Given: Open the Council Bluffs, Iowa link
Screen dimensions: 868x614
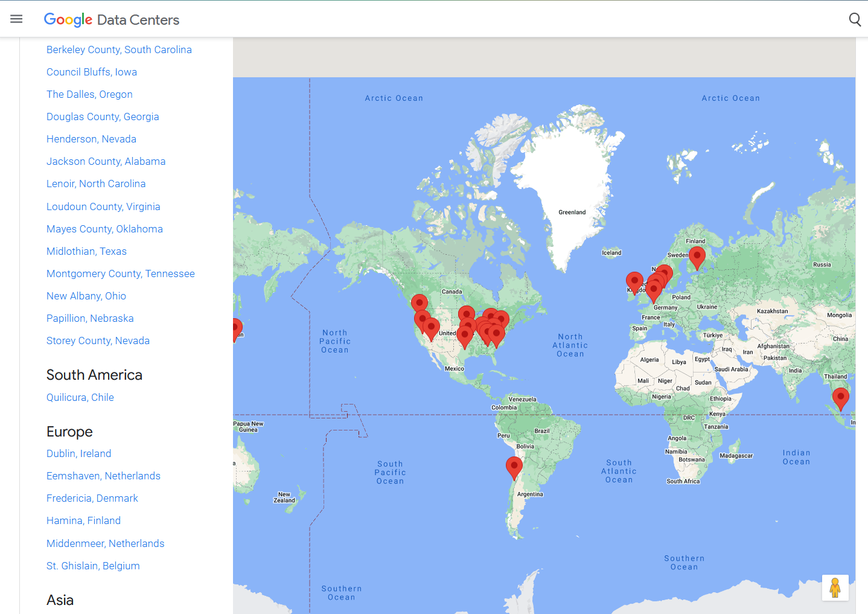Looking at the screenshot, I should coord(92,72).
